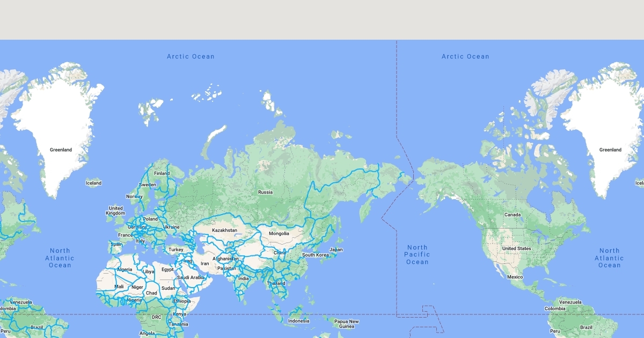644x338 pixels.
Task: Click the North Pacific Ocean label
Action: [x=417, y=255]
